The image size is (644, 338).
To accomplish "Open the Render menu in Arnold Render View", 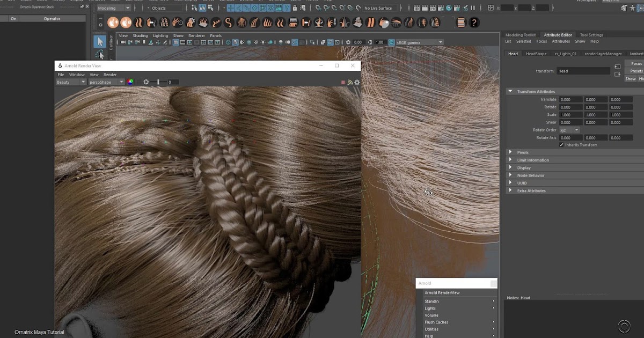I will pos(110,75).
